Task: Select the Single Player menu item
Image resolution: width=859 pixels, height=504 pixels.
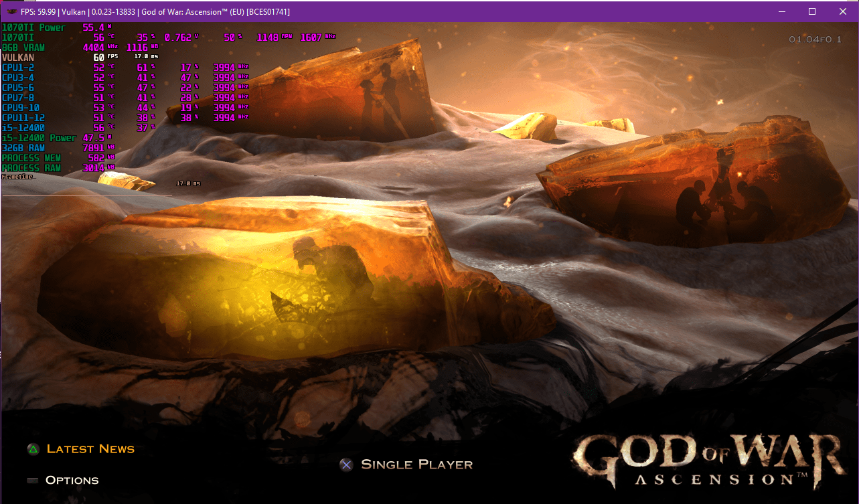Action: pyautogui.click(x=416, y=464)
